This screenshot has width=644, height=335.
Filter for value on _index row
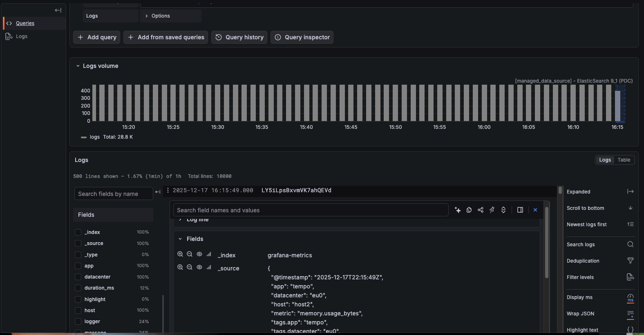(180, 254)
